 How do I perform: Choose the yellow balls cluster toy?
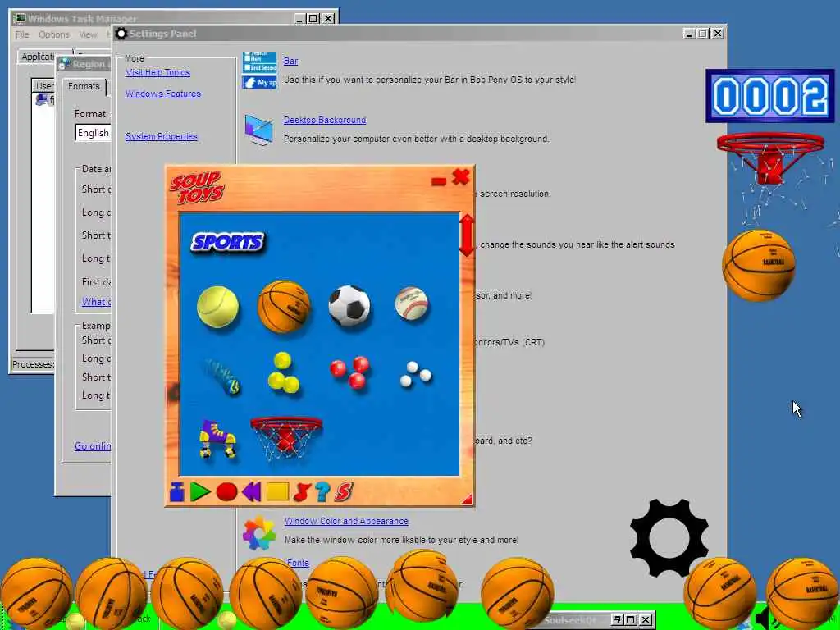(283, 373)
